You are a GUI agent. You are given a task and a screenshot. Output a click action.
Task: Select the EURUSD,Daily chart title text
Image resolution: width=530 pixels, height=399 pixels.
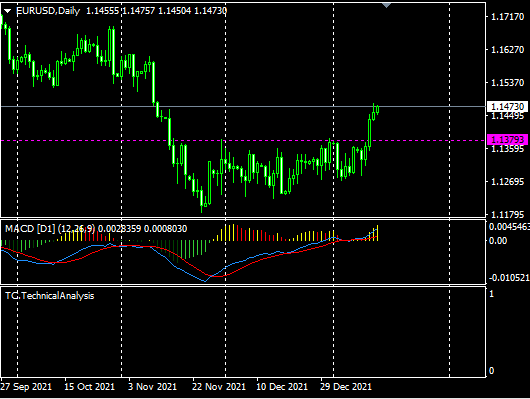pyautogui.click(x=48, y=11)
